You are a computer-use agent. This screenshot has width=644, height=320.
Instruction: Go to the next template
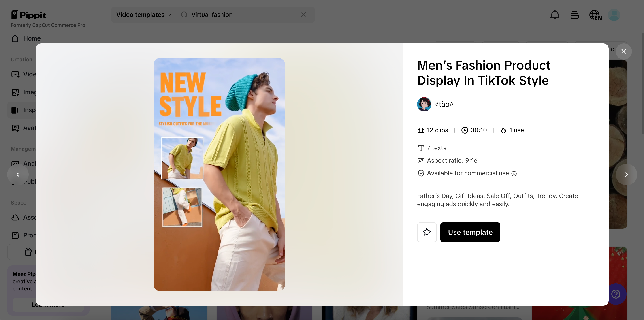[626, 175]
